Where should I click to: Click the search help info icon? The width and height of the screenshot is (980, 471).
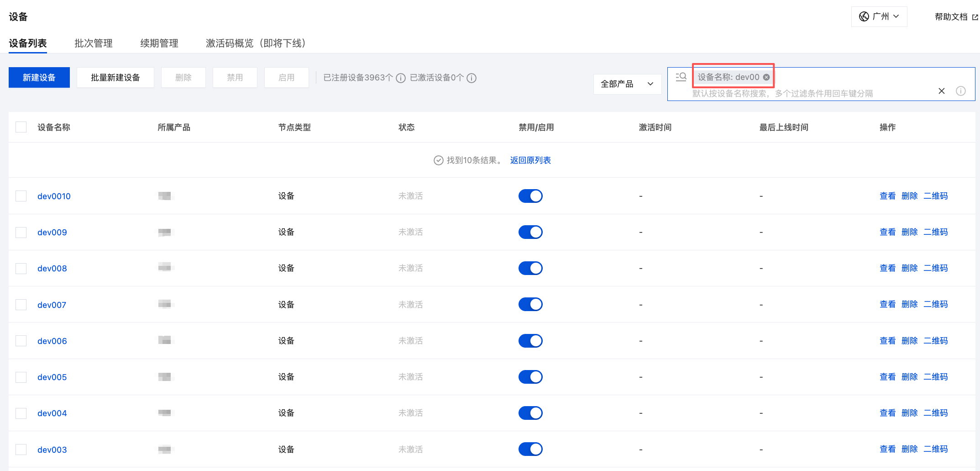click(960, 91)
